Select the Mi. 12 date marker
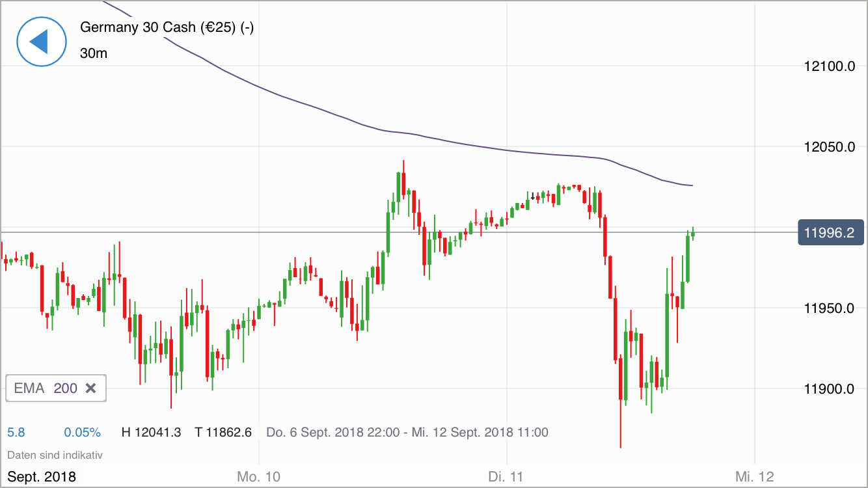The width and height of the screenshot is (868, 488). [754, 476]
